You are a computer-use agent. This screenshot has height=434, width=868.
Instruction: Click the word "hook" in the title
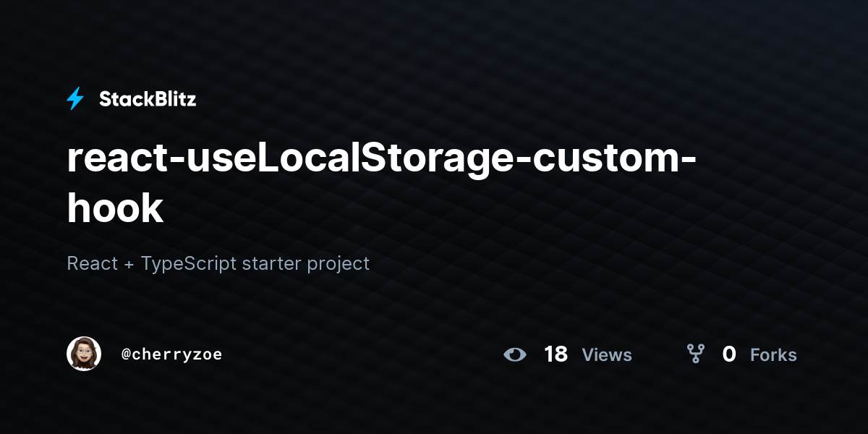115,208
